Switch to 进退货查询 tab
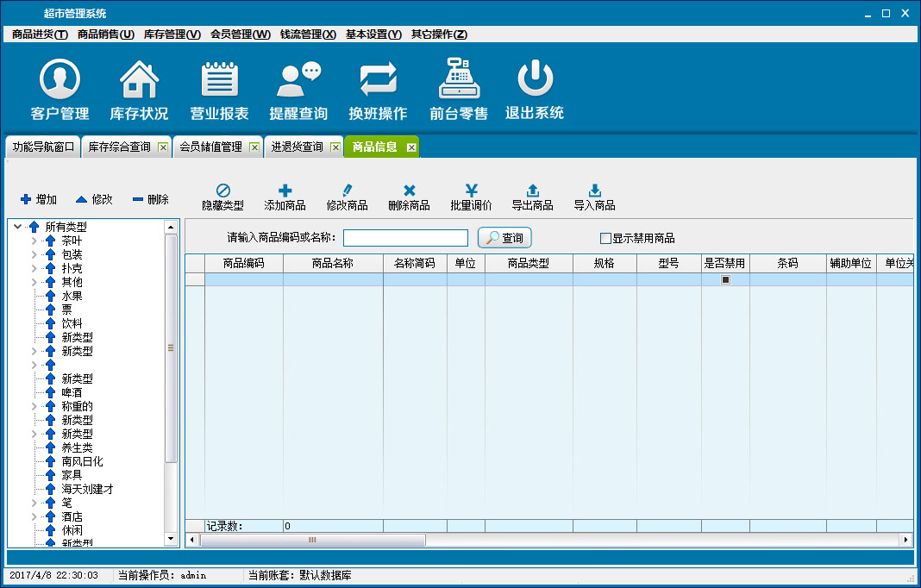Image resolution: width=921 pixels, height=588 pixels. [x=297, y=147]
